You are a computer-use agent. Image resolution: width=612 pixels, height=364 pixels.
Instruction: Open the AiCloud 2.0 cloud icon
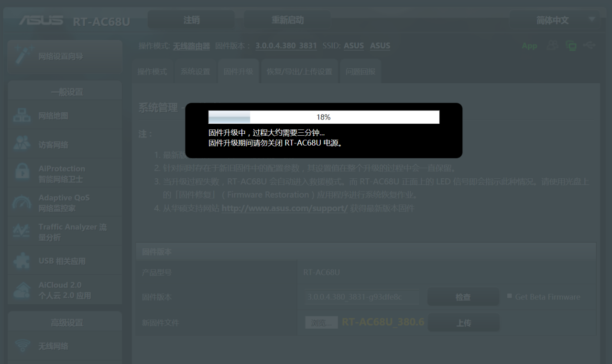[x=22, y=290]
